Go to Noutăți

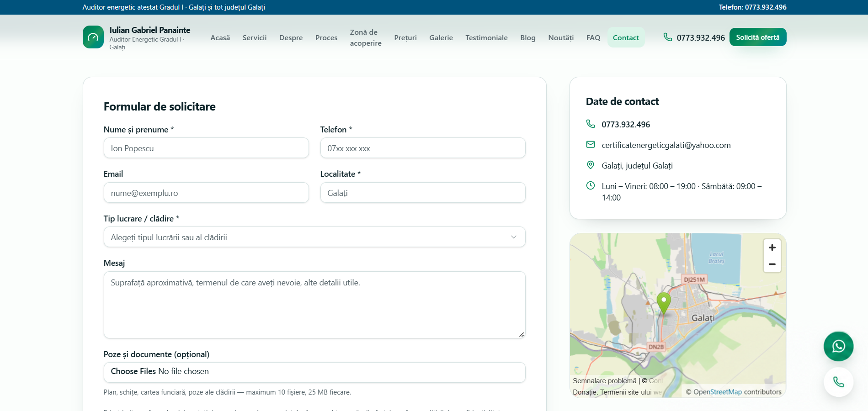coord(561,38)
